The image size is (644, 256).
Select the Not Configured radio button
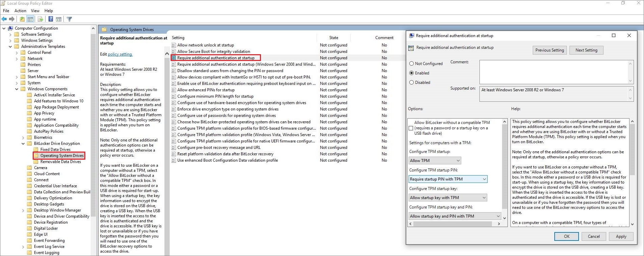coord(411,64)
